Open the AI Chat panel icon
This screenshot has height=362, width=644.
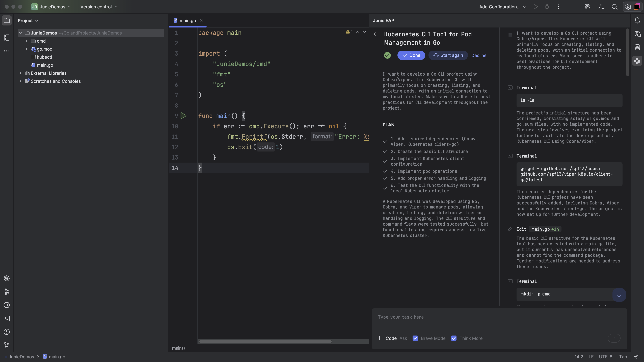(x=637, y=34)
